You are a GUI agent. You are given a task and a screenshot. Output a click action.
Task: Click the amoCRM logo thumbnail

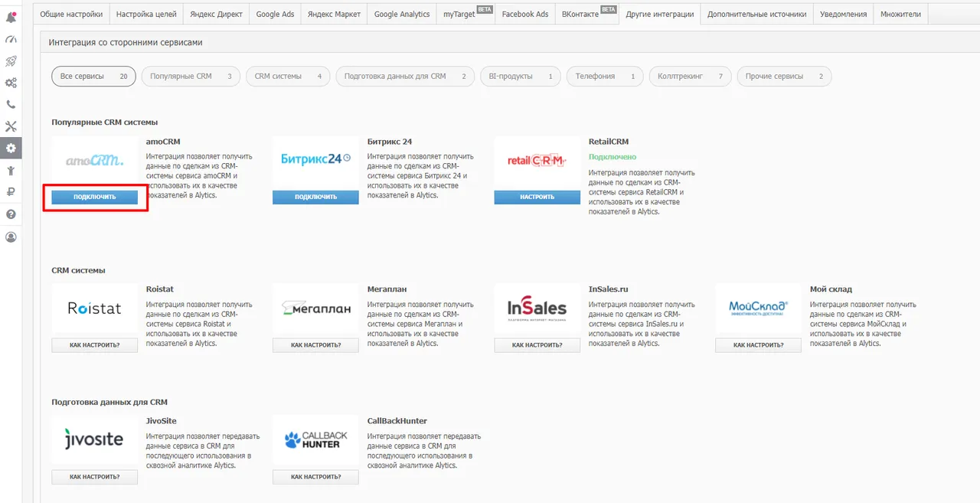[x=95, y=161]
